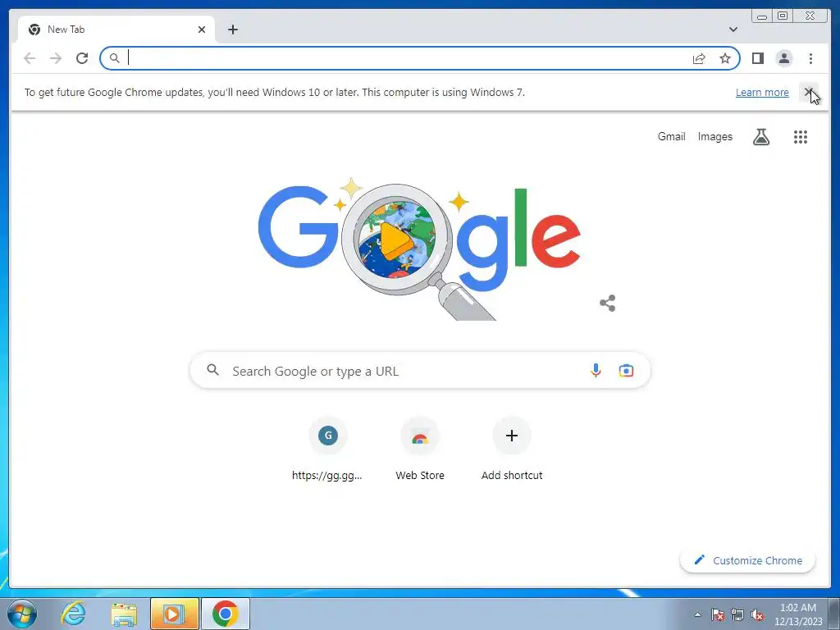Viewport: 840px width, 630px height.
Task: Click Customize Chrome button
Action: (747, 560)
